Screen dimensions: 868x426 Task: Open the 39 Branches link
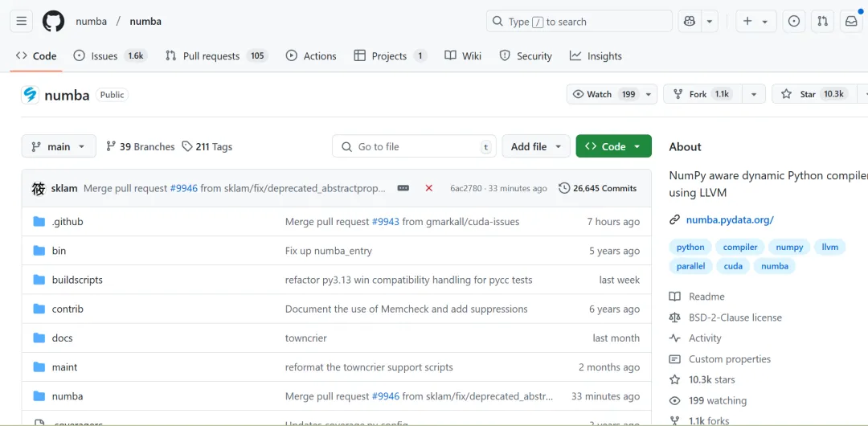tap(141, 147)
